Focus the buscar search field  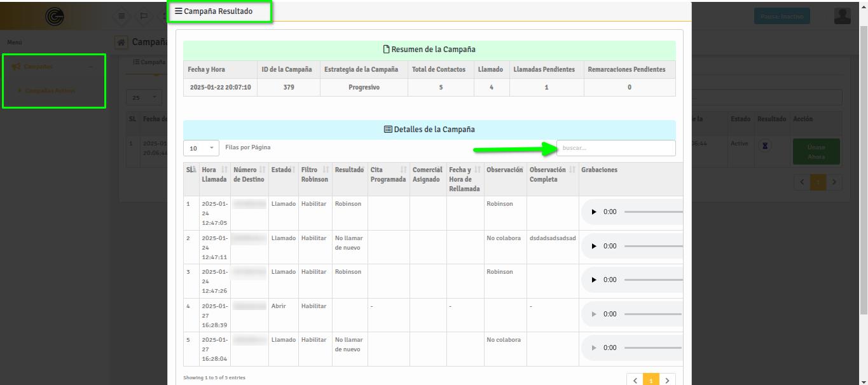[x=616, y=148]
